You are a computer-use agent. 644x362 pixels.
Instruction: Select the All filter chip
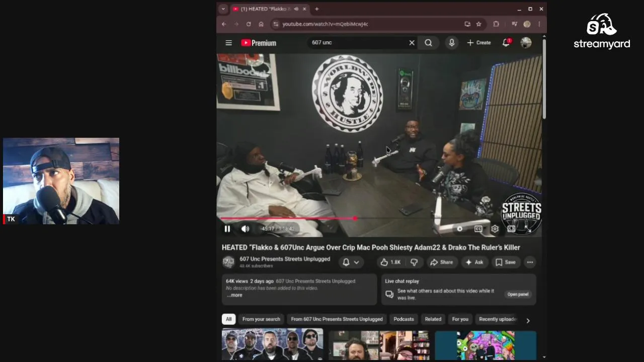click(x=228, y=319)
